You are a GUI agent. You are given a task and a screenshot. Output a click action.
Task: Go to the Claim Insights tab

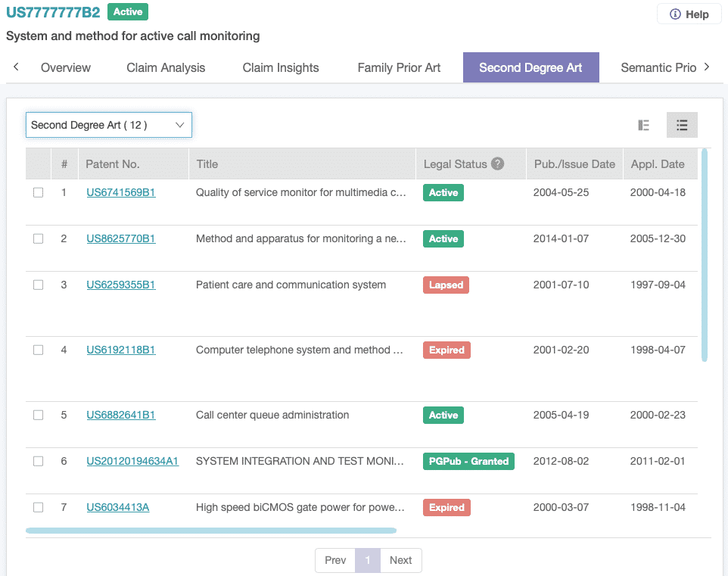pos(281,68)
